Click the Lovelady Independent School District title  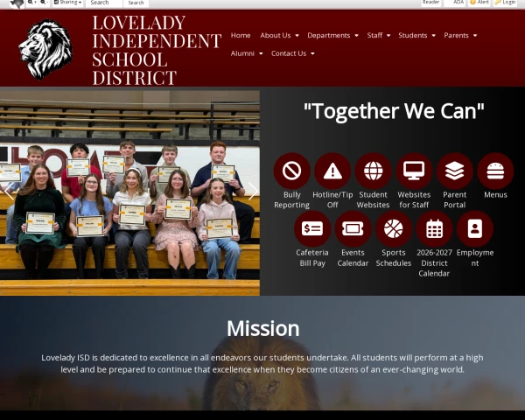tap(157, 50)
